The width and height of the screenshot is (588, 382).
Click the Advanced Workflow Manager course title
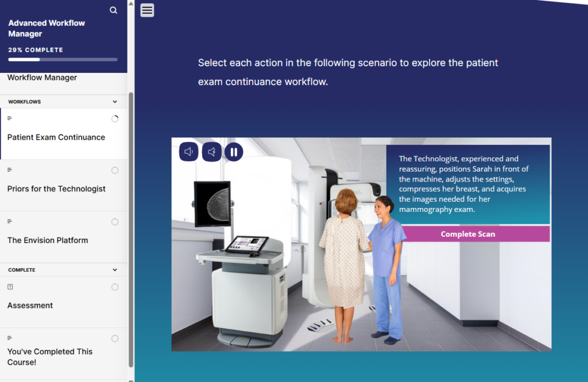[47, 28]
